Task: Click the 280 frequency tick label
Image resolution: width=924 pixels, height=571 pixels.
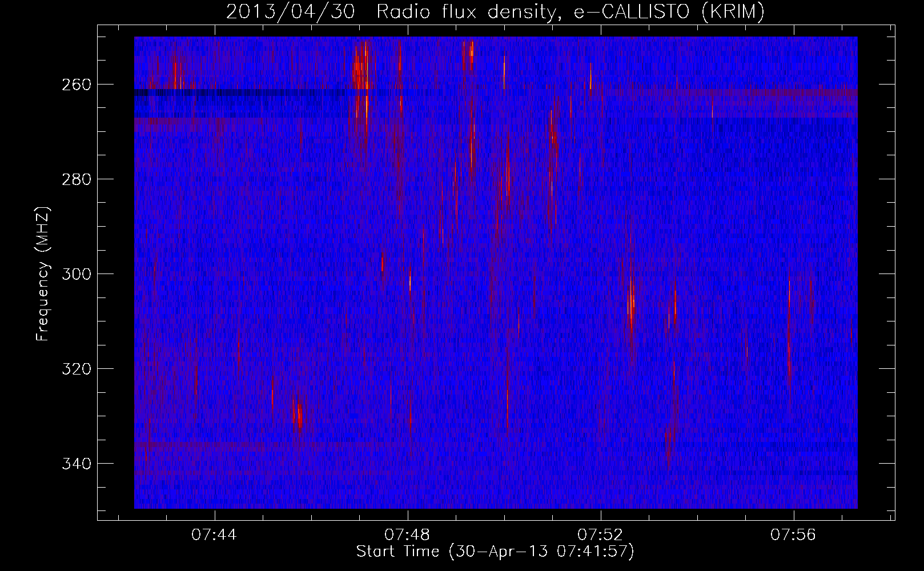Action: tap(75, 179)
